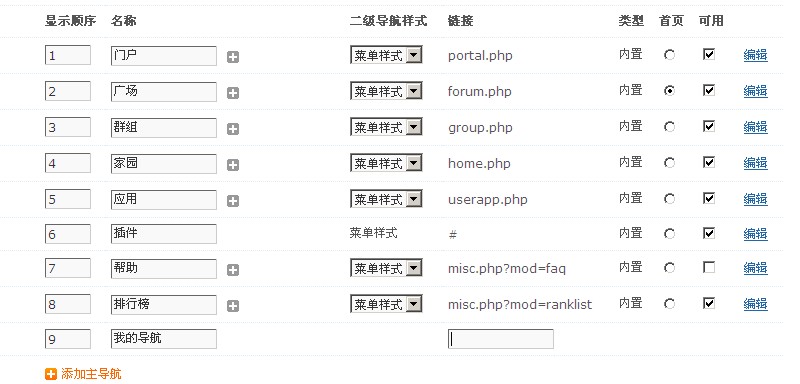Image resolution: width=800 pixels, height=384 pixels.
Task: Click the orange plus icon for 添加主导航
Action: pos(51,374)
